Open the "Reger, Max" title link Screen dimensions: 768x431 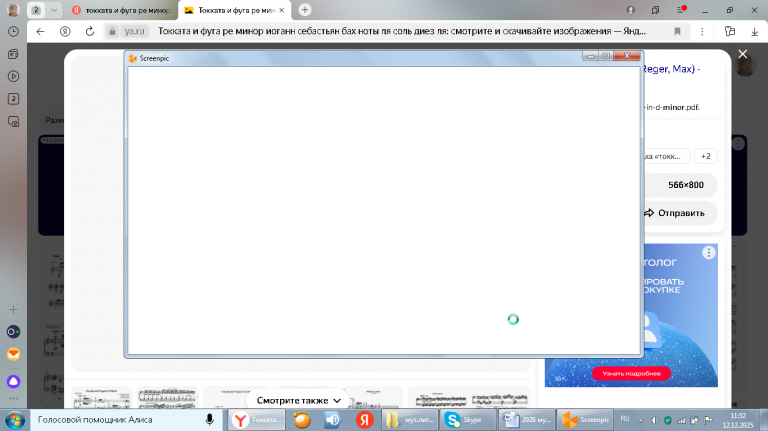(670, 69)
